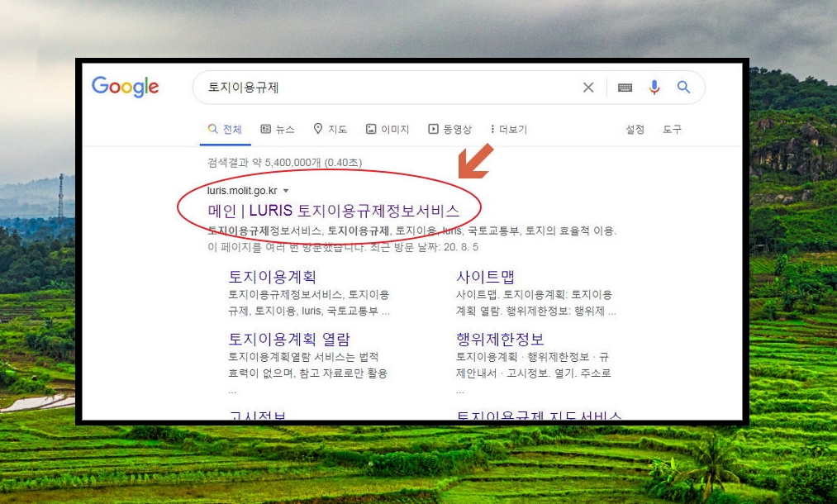Open the 사이트맵 sitelink

pos(485,277)
